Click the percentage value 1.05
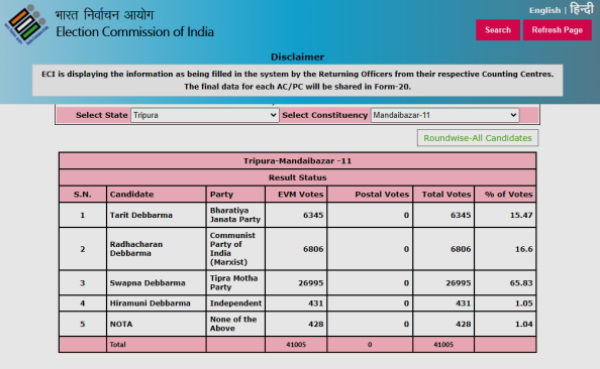Image resolution: width=600 pixels, height=369 pixels. 523,303
